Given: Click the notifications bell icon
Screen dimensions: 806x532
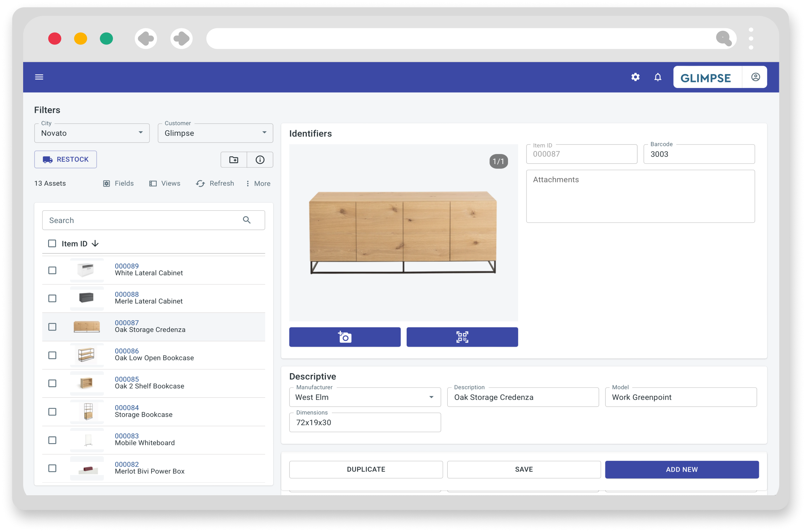Looking at the screenshot, I should pos(657,77).
